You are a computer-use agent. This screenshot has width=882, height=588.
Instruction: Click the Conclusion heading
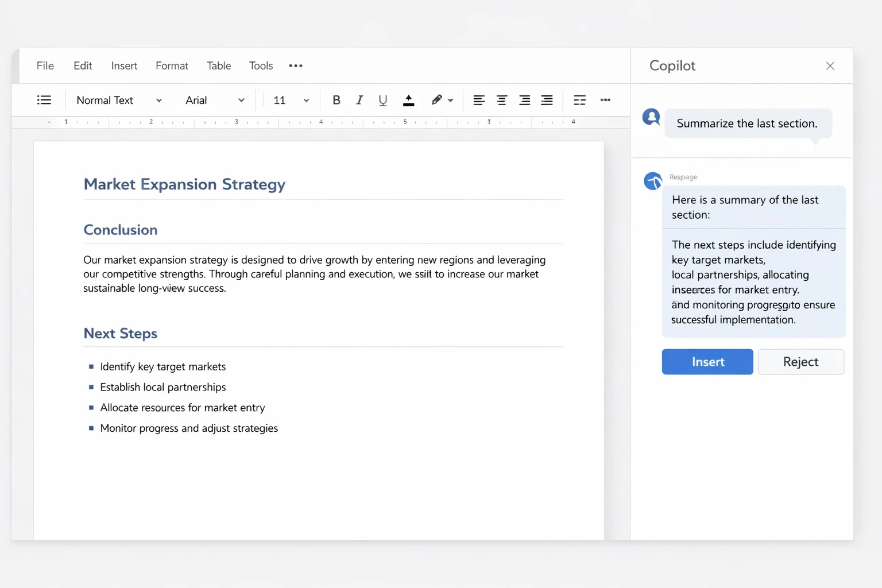pyautogui.click(x=121, y=230)
